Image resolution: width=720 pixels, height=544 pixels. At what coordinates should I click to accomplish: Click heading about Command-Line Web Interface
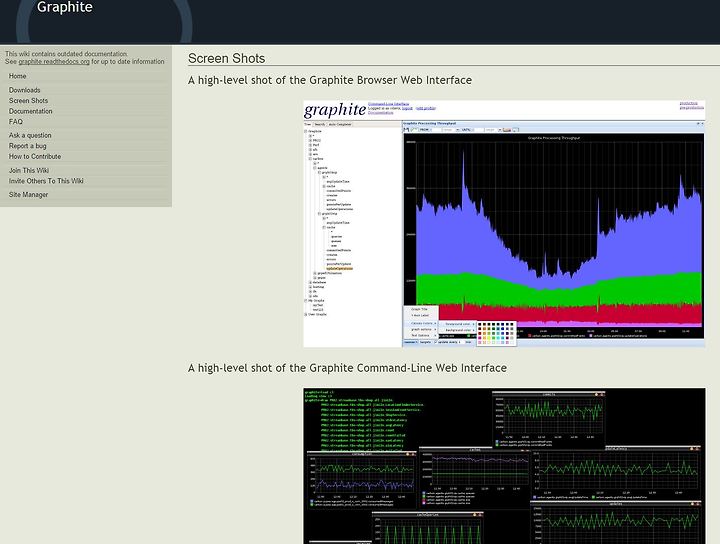coord(347,368)
